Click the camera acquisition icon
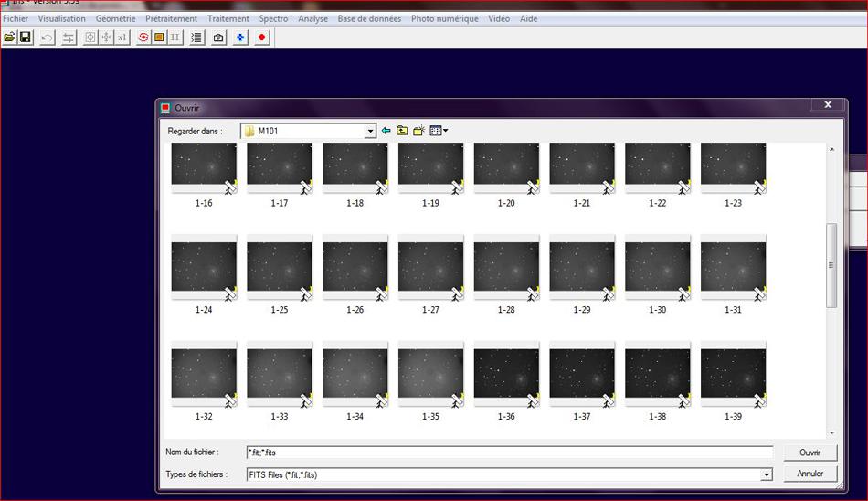 point(218,37)
